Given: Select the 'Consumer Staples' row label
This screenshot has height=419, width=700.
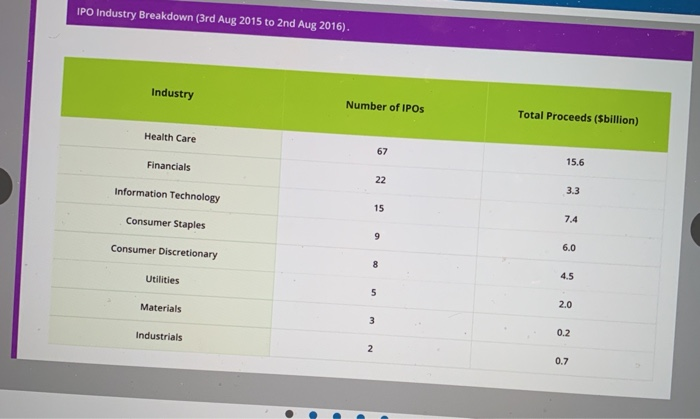Looking at the screenshot, I should 166,223.
